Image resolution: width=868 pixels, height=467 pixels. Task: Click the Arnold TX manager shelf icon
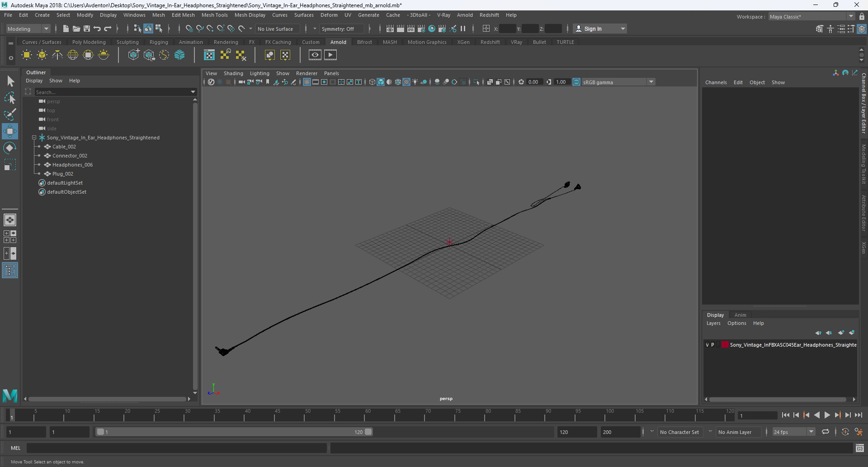coord(209,55)
